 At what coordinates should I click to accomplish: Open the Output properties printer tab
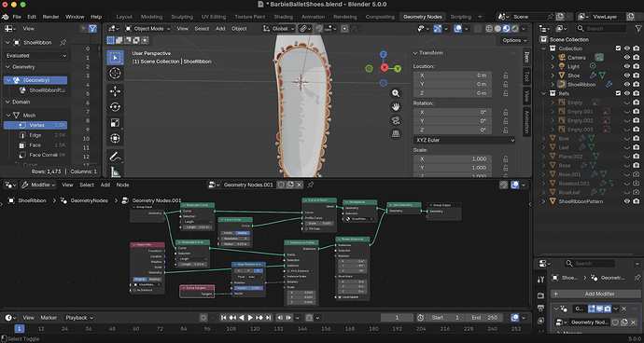[x=540, y=309]
